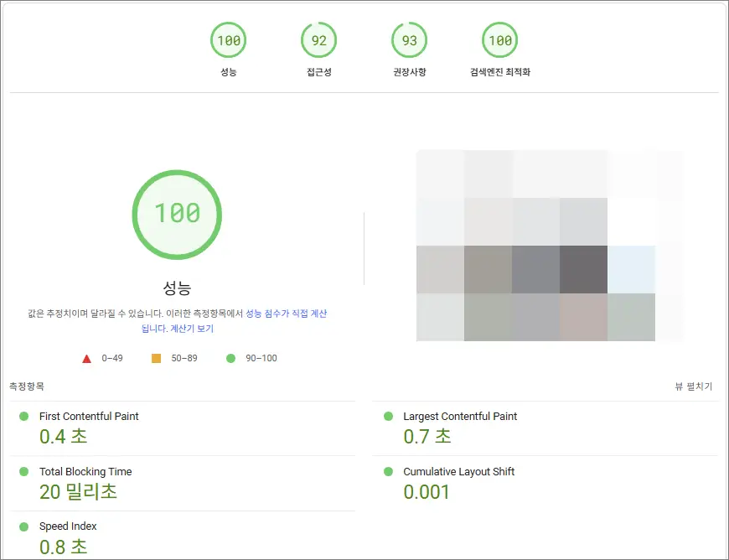This screenshot has width=729, height=560.
Task: Click the 측정항목 section heading
Action: pos(27,386)
